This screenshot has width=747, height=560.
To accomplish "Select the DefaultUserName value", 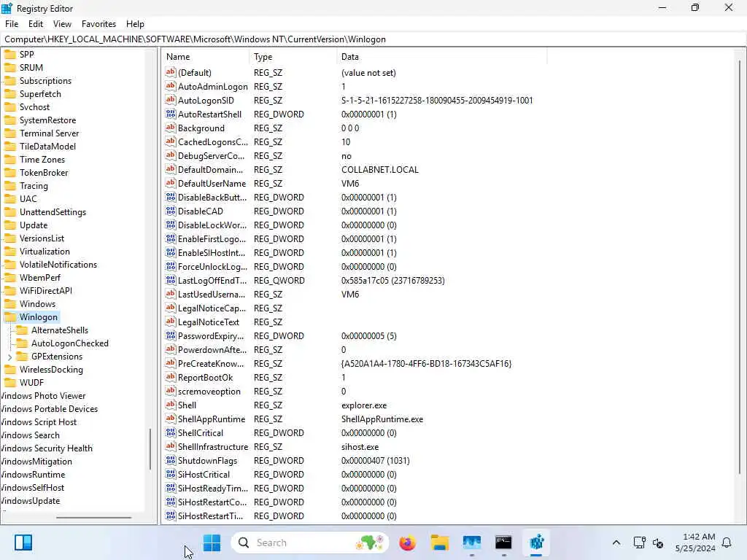I will [x=212, y=183].
